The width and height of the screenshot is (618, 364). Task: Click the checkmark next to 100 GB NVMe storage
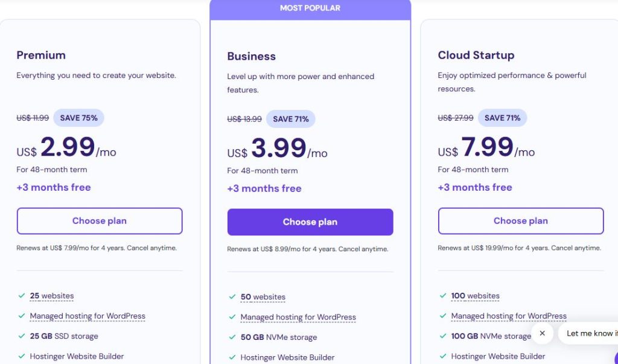click(x=442, y=336)
